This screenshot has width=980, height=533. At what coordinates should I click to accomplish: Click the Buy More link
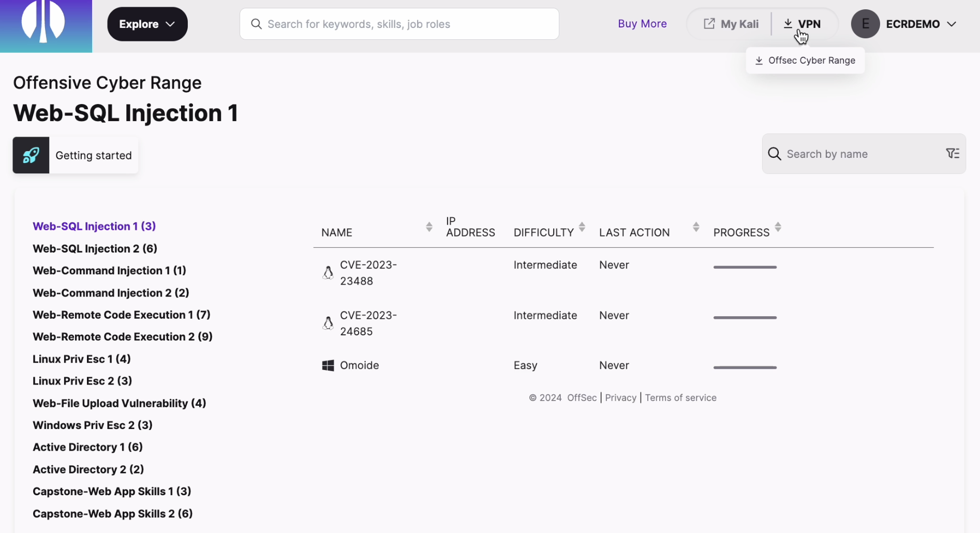click(642, 23)
